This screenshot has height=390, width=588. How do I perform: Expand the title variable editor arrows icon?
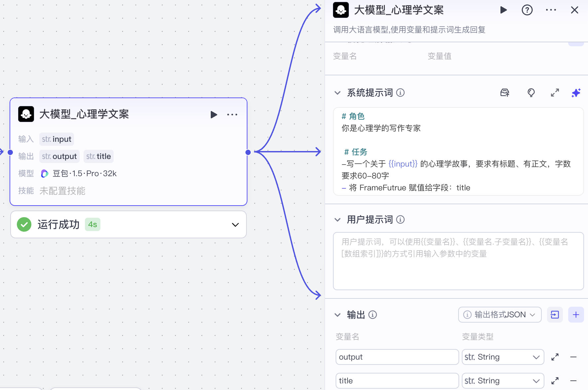[555, 381]
